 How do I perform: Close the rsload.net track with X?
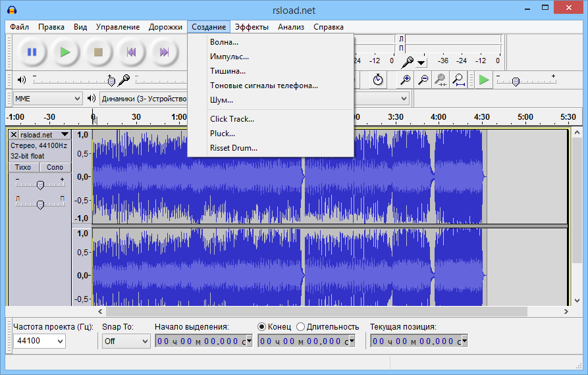(x=14, y=134)
